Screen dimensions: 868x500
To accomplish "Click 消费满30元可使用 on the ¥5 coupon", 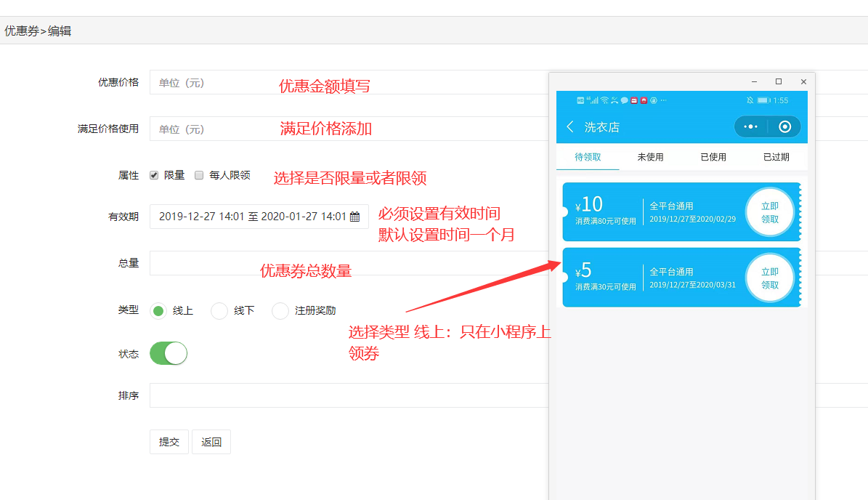I will click(606, 287).
